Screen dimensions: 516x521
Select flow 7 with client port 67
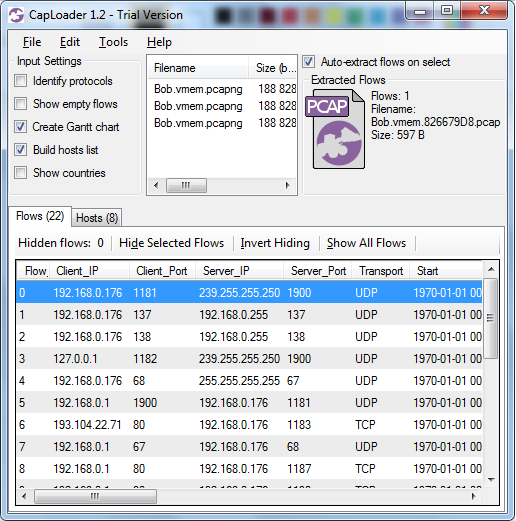[249, 446]
